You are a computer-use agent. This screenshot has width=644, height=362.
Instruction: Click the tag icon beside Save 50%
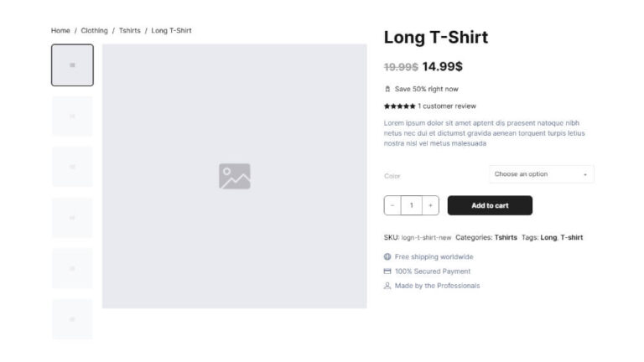point(387,89)
